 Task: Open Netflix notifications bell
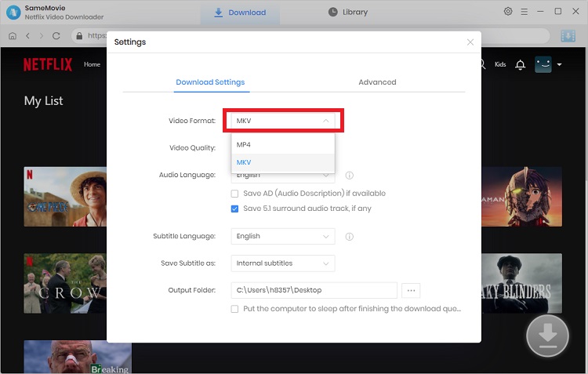tap(520, 65)
